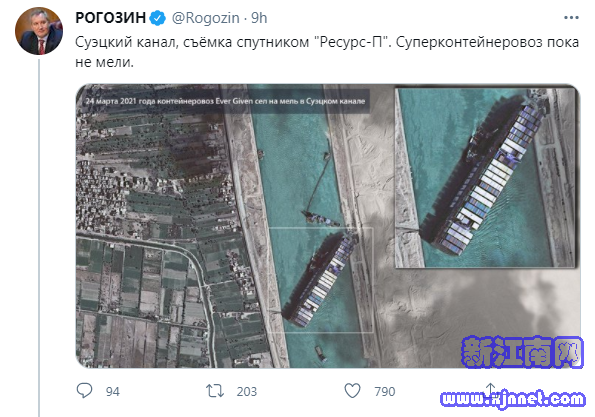Click the like count 790
The width and height of the screenshot is (595, 417).
coord(385,392)
